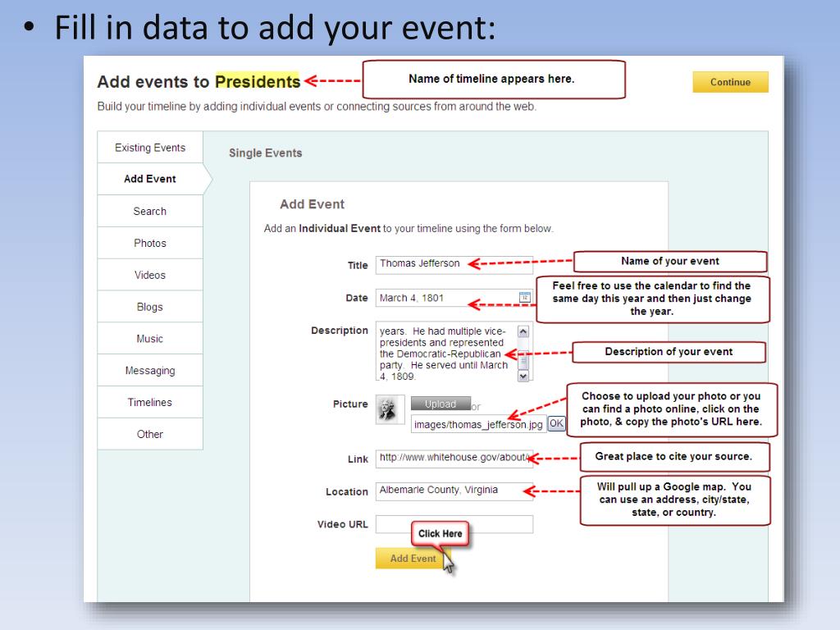This screenshot has height=630, width=840.
Task: Click the OK button beside picture URL
Action: (x=557, y=423)
